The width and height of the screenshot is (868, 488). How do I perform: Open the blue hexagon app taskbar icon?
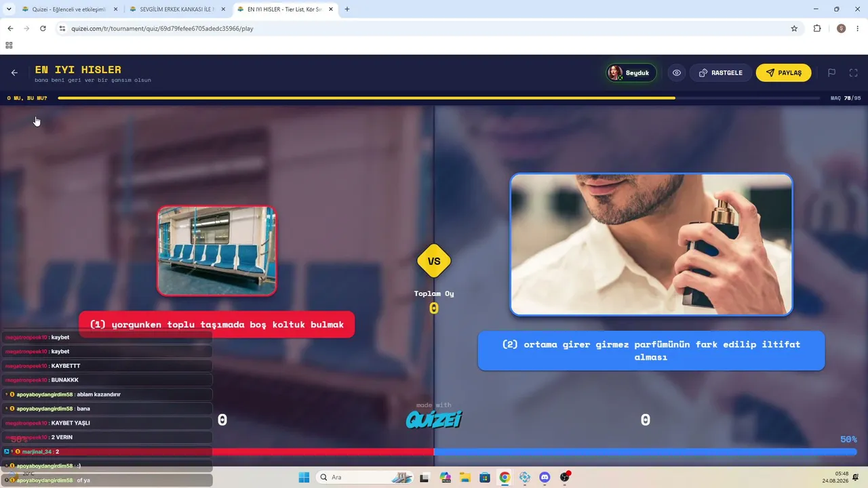[525, 477]
